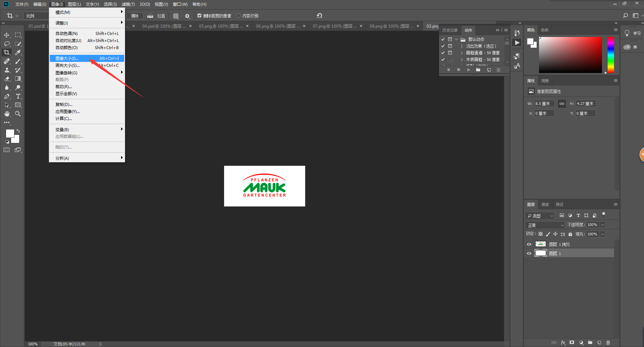The image size is (644, 347).
Task: Switch to the 历史记录 tab
Action: pos(450,30)
